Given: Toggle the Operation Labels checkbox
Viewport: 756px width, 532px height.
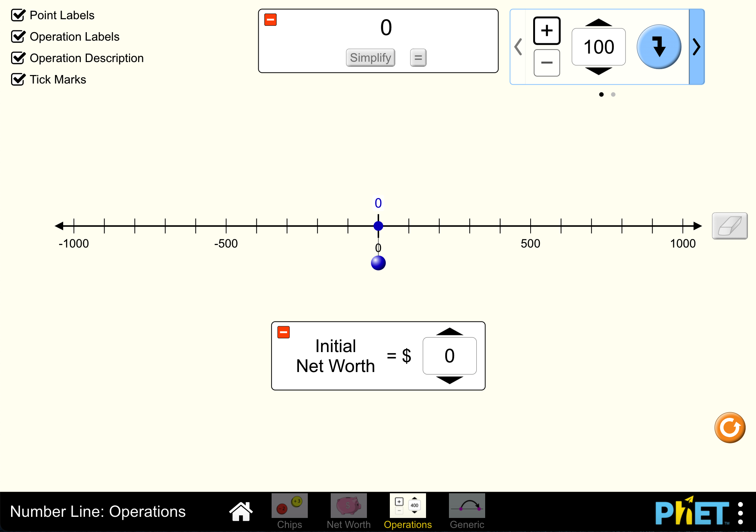Looking at the screenshot, I should pos(18,37).
